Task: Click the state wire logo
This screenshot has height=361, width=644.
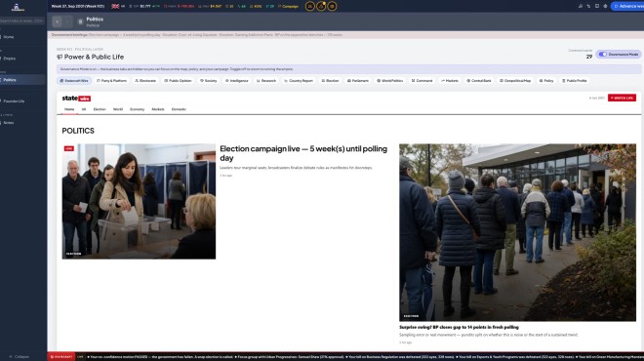Action: click(76, 99)
